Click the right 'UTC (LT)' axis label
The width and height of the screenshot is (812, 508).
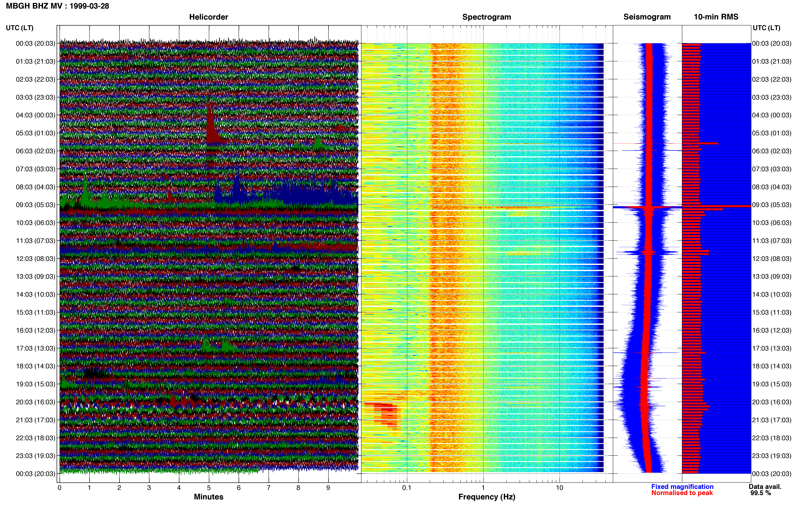[x=766, y=28]
